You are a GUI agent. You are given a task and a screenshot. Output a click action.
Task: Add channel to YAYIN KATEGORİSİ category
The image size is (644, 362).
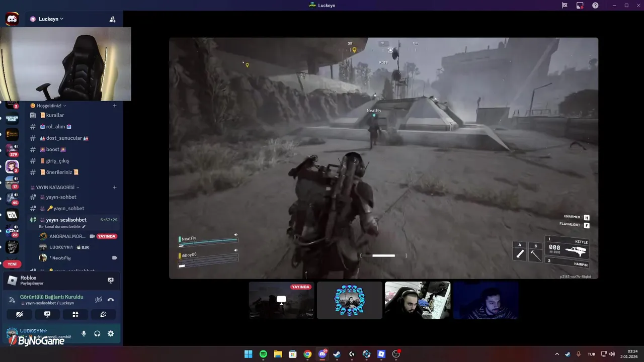pyautogui.click(x=115, y=188)
